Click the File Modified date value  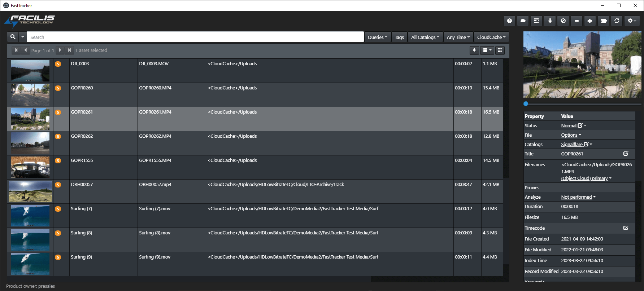582,250
